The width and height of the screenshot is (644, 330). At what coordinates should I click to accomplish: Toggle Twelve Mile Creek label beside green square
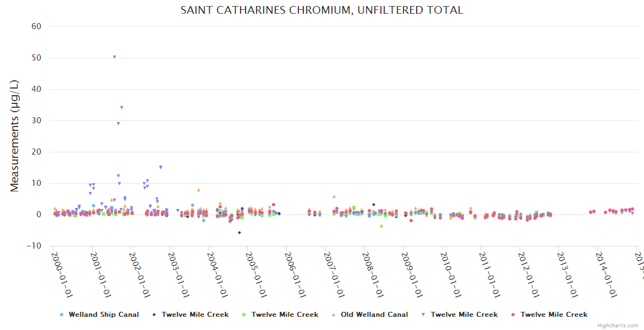pos(285,315)
